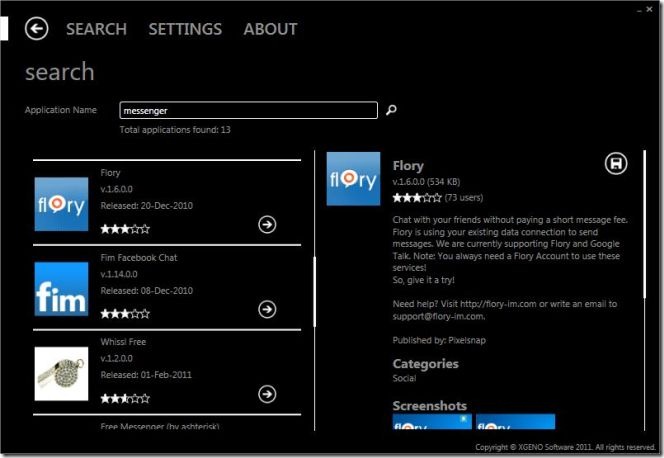The height and width of the screenshot is (458, 664).
Task: Click Flory star rating in results list
Action: (x=125, y=229)
